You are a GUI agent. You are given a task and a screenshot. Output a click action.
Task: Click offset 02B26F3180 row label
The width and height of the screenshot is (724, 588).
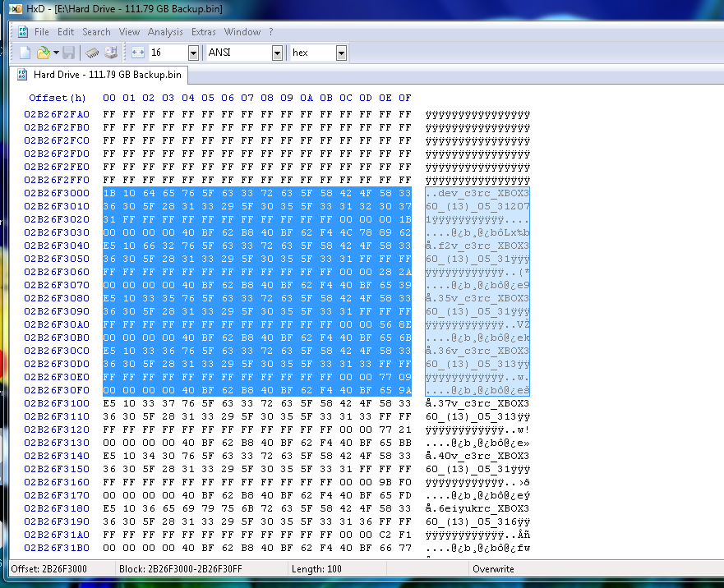click(x=57, y=508)
